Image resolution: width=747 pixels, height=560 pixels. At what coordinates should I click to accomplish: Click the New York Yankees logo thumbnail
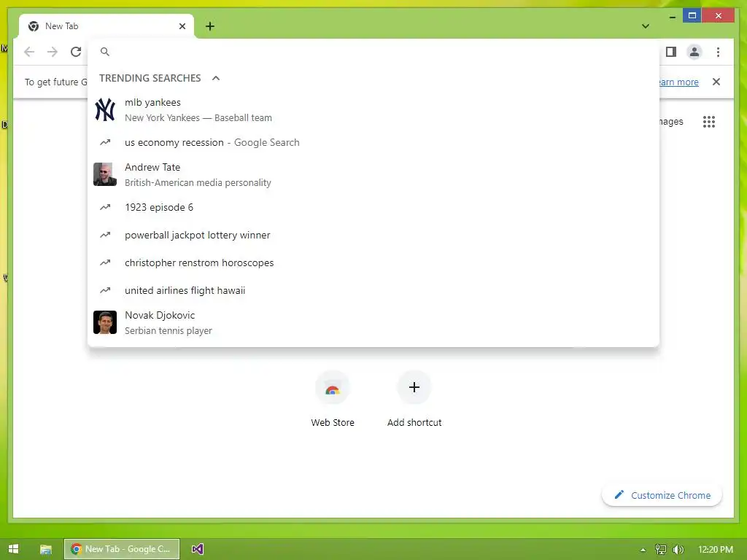[x=105, y=110]
